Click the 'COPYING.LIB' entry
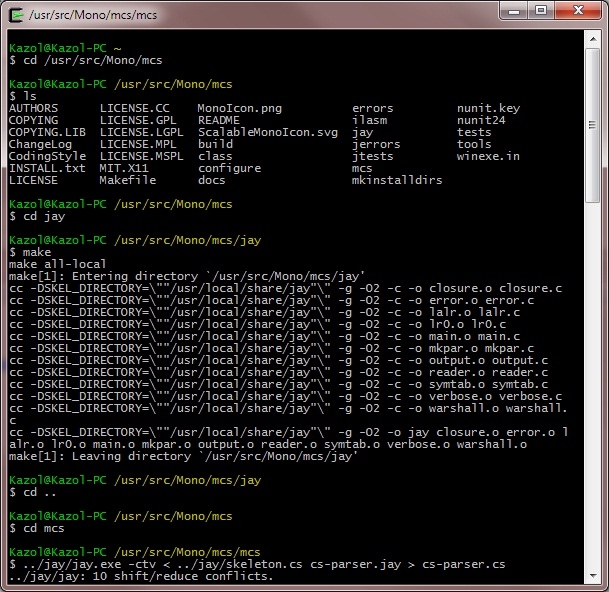This screenshot has height=592, width=609. pos(47,132)
